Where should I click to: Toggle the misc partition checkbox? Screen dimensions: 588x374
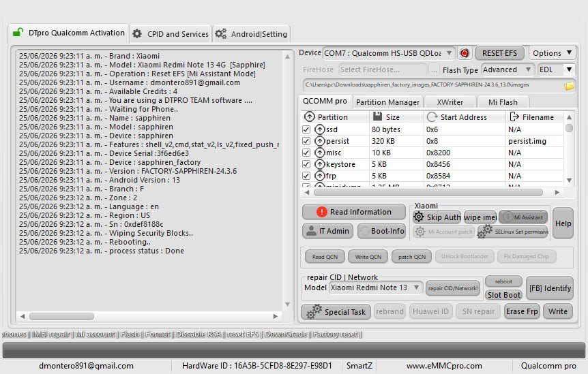tap(306, 153)
